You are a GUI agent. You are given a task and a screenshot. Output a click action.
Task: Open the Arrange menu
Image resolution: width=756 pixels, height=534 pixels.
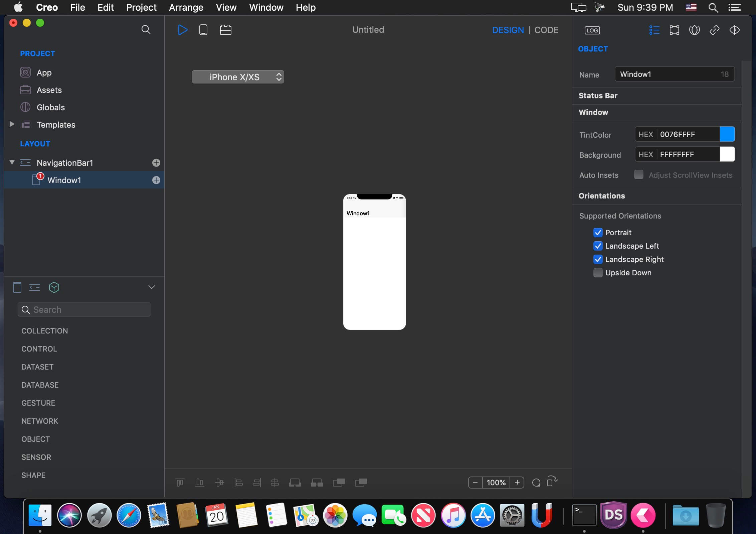[186, 7]
